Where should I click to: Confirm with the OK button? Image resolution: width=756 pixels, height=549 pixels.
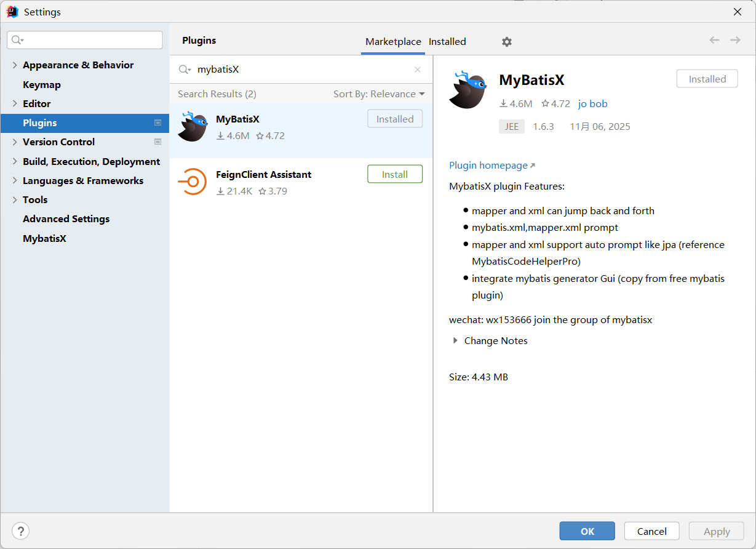click(587, 531)
